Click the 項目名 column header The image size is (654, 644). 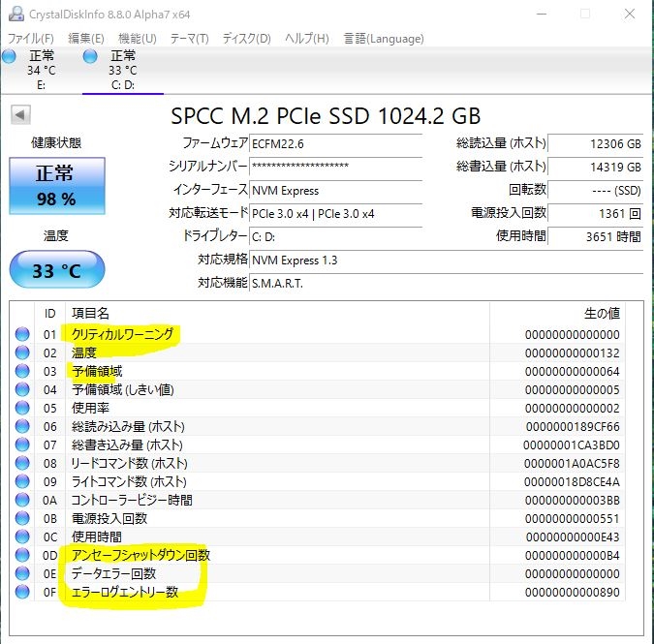277,313
